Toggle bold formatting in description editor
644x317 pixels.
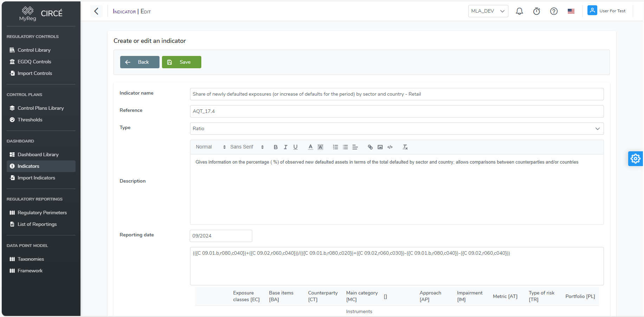[275, 147]
